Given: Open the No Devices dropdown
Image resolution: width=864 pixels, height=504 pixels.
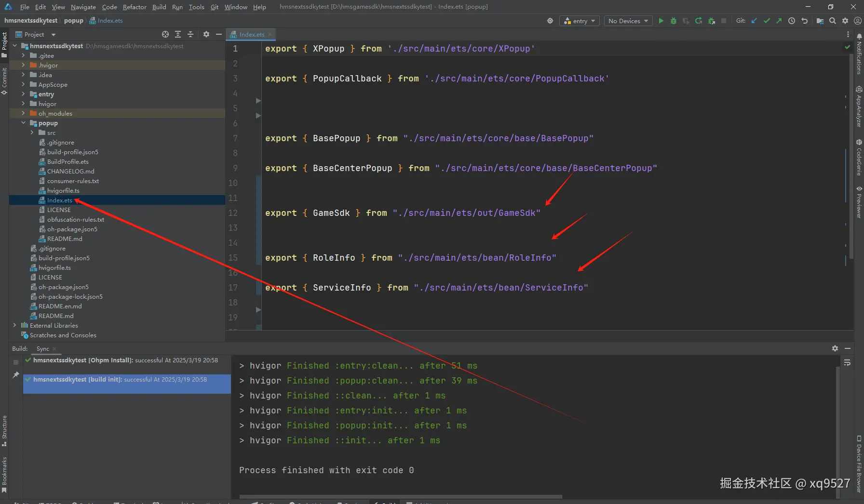Looking at the screenshot, I should 628,21.
